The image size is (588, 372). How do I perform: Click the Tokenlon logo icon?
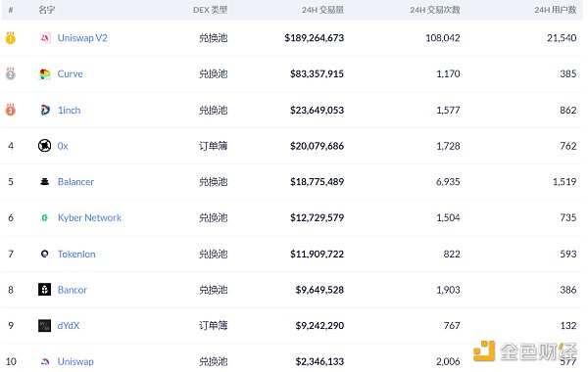(45, 254)
